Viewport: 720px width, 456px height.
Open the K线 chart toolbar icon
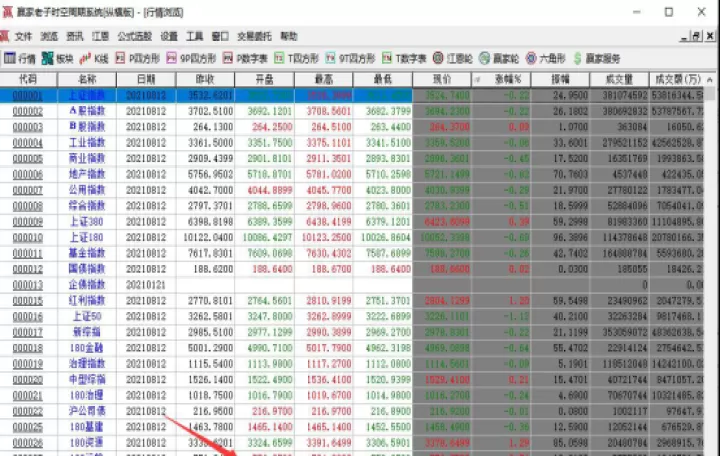(94, 58)
